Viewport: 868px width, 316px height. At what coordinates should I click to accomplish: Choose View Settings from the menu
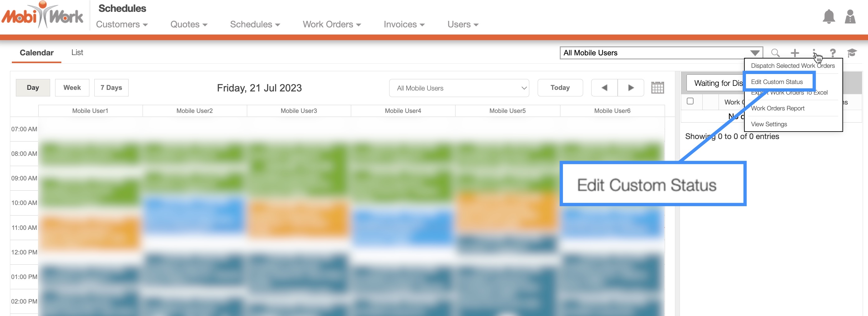click(769, 124)
